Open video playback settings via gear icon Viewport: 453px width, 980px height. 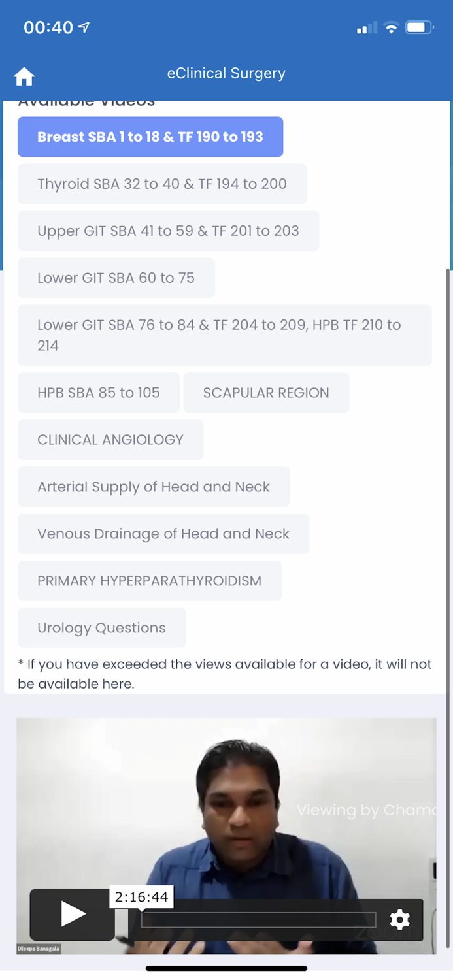399,919
